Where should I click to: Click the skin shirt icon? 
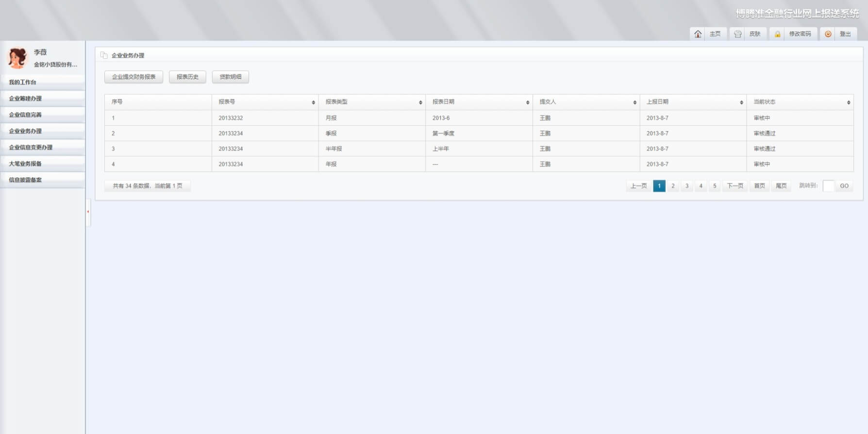point(737,34)
